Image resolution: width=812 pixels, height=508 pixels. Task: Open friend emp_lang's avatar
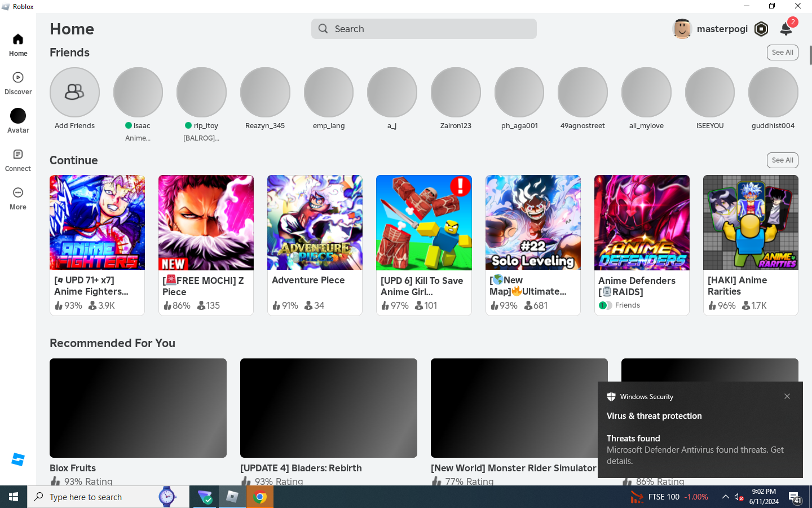(x=329, y=92)
